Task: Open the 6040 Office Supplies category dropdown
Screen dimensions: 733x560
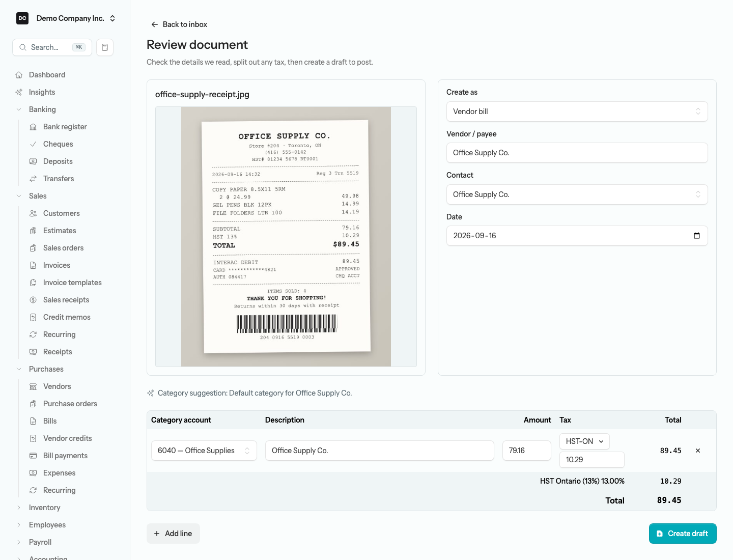Action: coord(204,451)
